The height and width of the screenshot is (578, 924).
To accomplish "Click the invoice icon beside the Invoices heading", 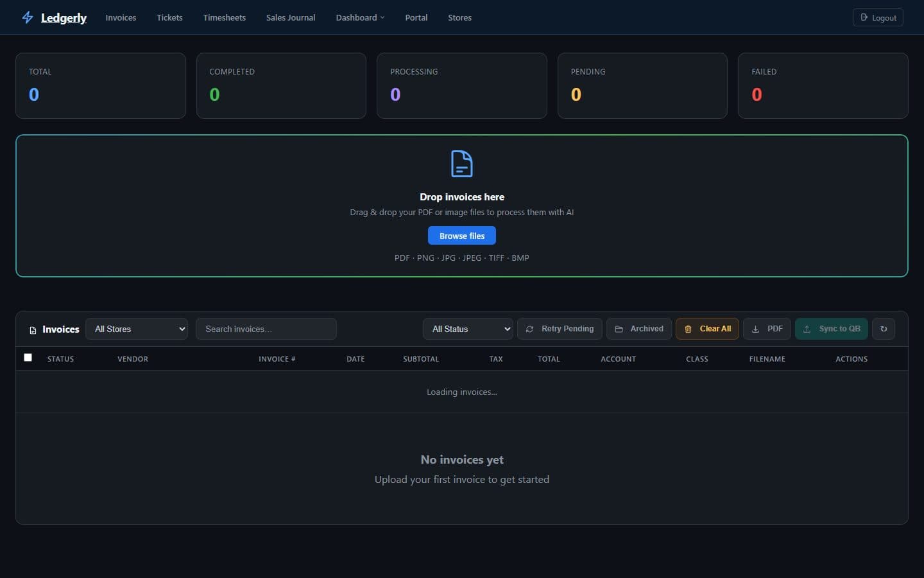I will pyautogui.click(x=33, y=329).
